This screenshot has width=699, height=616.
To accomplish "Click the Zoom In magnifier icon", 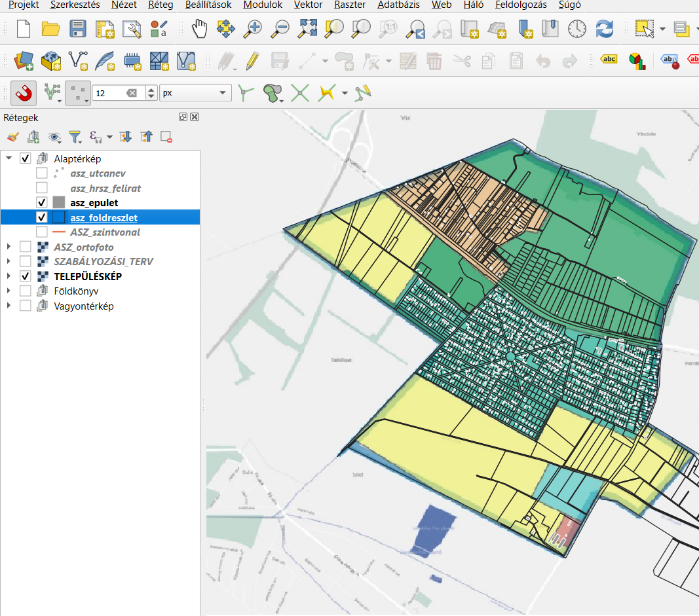I will 253,28.
